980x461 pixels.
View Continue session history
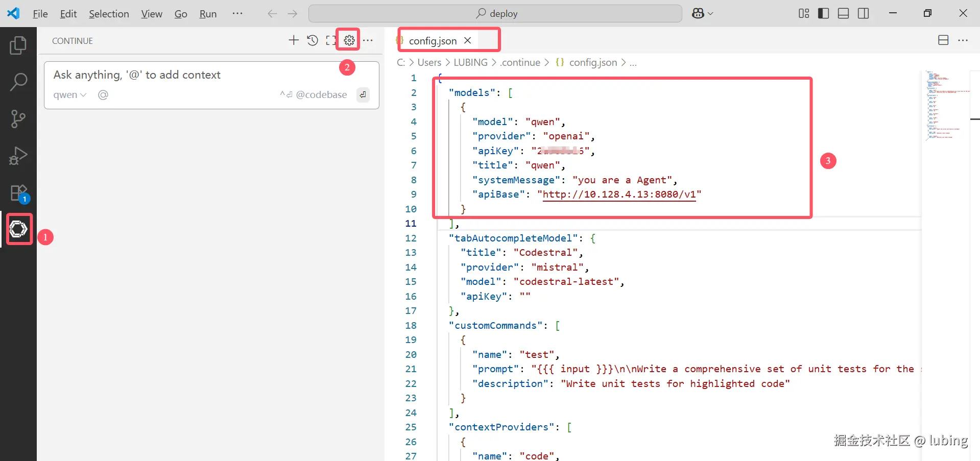pos(313,40)
